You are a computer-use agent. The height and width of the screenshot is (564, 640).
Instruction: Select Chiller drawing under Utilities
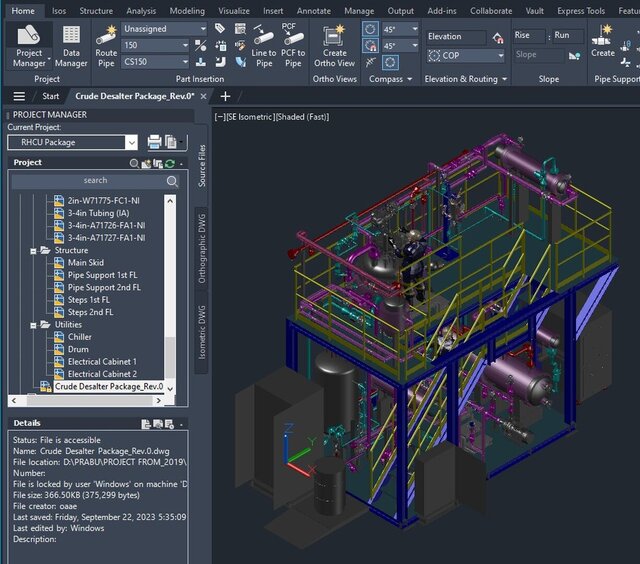point(80,337)
